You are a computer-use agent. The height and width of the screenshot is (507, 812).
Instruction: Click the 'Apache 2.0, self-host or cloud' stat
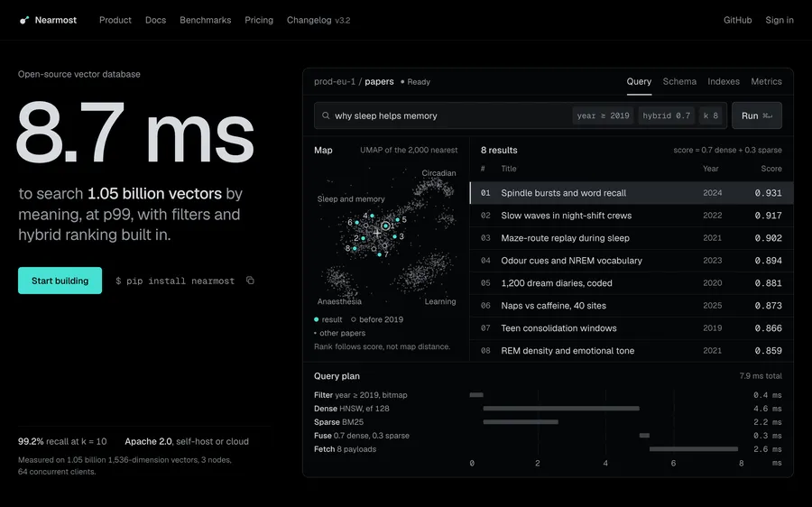(x=187, y=441)
